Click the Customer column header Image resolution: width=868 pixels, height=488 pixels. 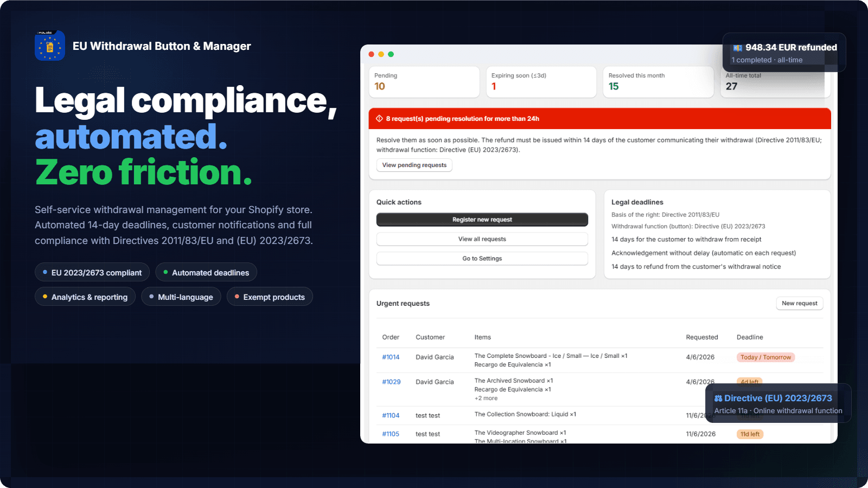[430, 337]
